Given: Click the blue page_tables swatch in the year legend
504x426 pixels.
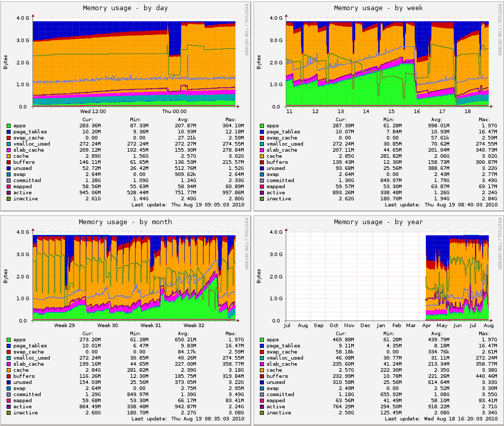Looking at the screenshot, I should tap(262, 346).
